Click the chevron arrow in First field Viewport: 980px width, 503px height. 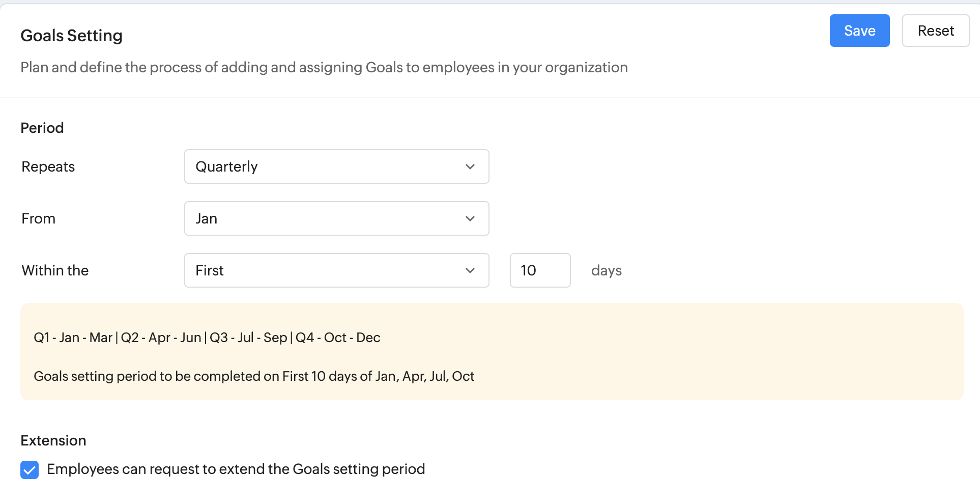[x=470, y=270]
